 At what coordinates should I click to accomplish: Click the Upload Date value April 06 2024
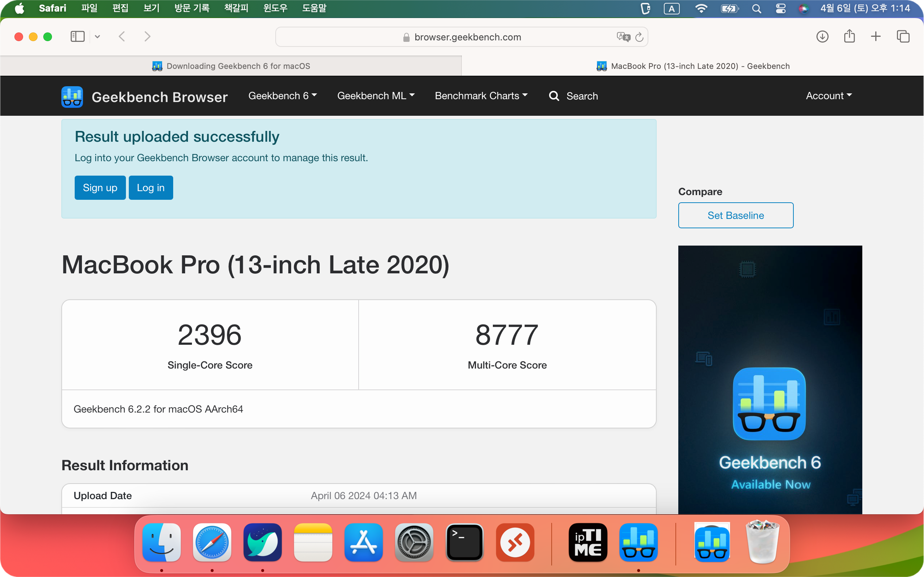[x=364, y=496]
